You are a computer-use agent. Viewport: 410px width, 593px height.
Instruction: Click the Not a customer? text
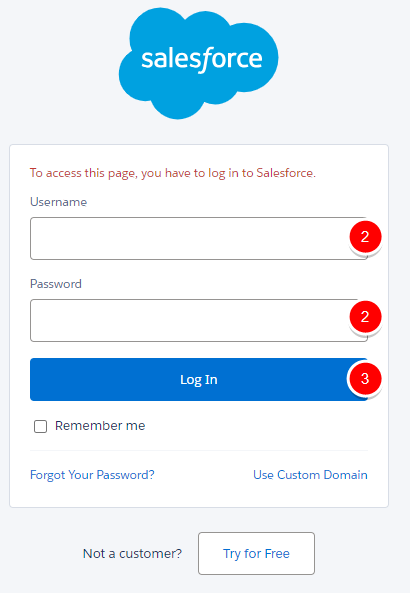click(132, 554)
